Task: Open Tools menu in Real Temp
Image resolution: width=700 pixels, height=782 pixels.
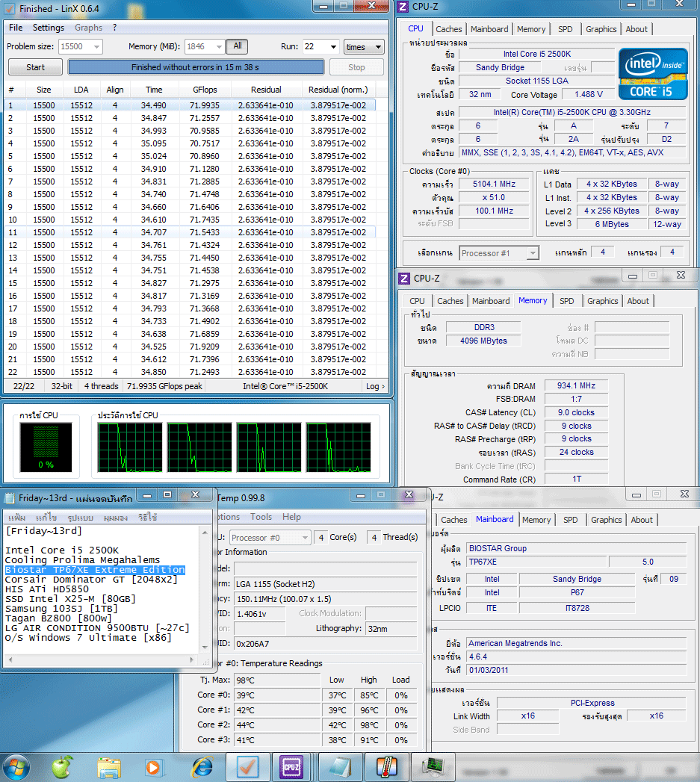Action: point(261,517)
